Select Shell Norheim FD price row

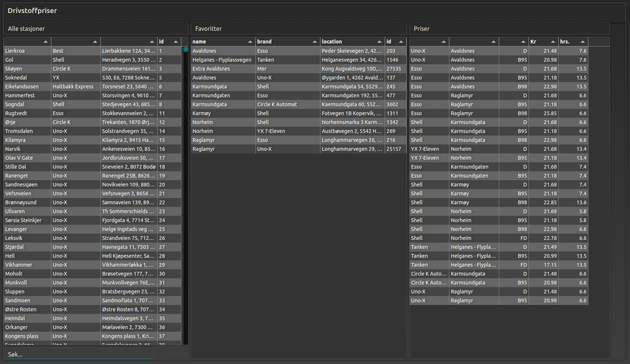(x=498, y=238)
